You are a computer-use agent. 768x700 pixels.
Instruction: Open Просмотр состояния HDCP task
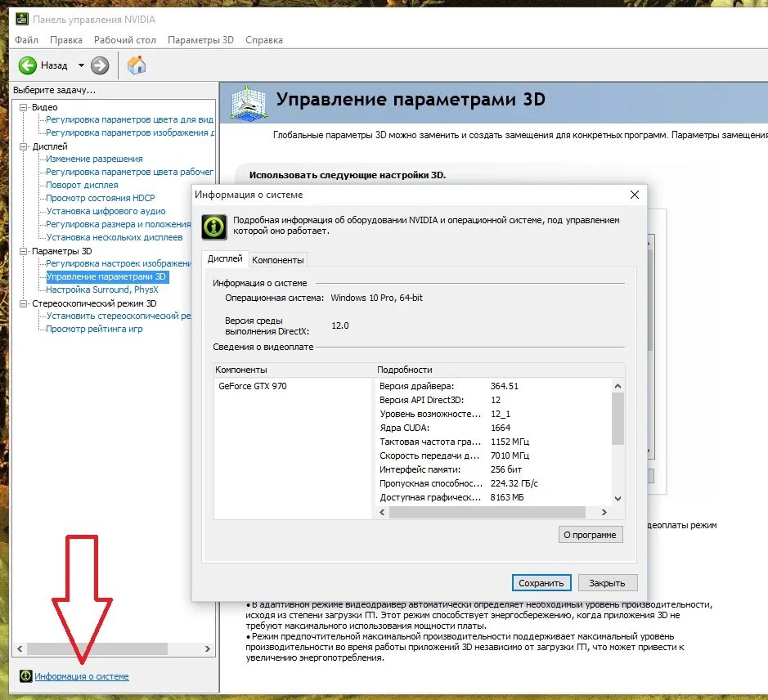coord(100,198)
